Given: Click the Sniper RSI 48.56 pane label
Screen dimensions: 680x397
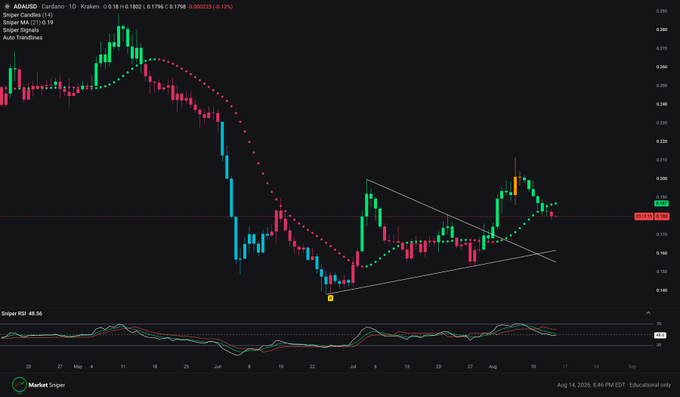Looking at the screenshot, I should click(22, 313).
